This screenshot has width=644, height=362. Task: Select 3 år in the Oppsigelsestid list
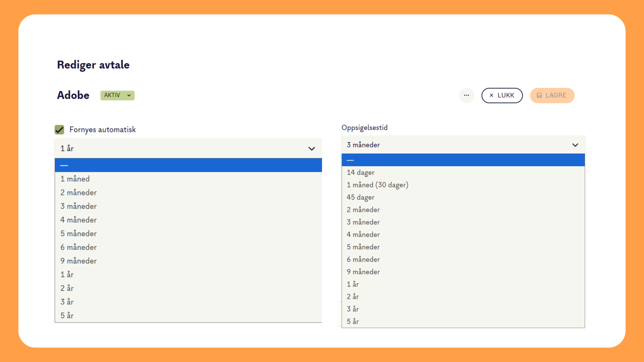[353, 309]
